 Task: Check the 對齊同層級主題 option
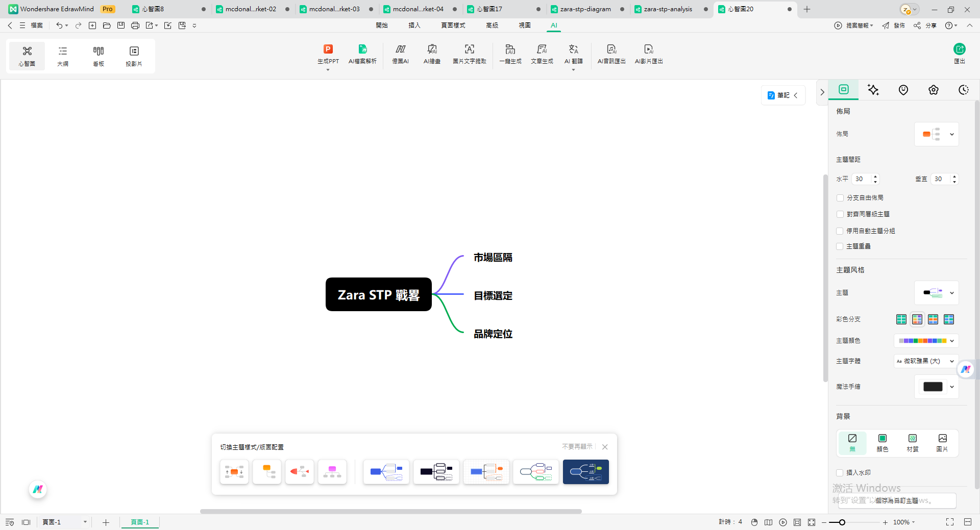click(x=840, y=214)
